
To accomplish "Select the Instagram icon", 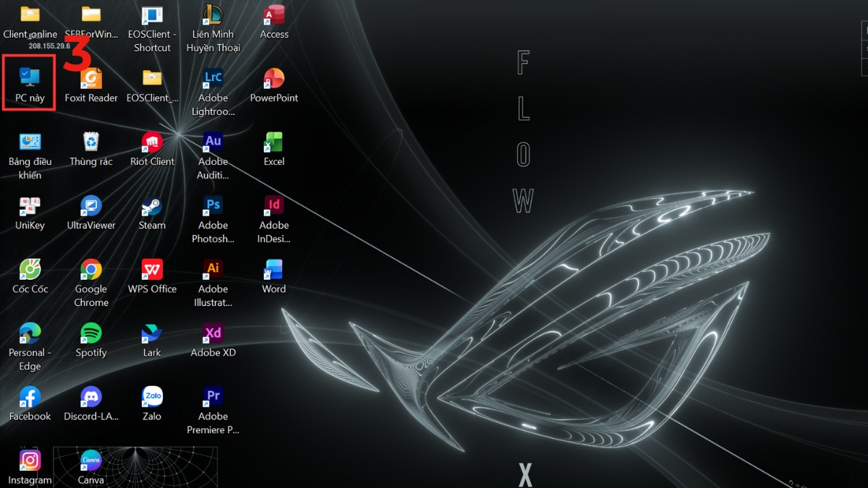I will coord(30,460).
